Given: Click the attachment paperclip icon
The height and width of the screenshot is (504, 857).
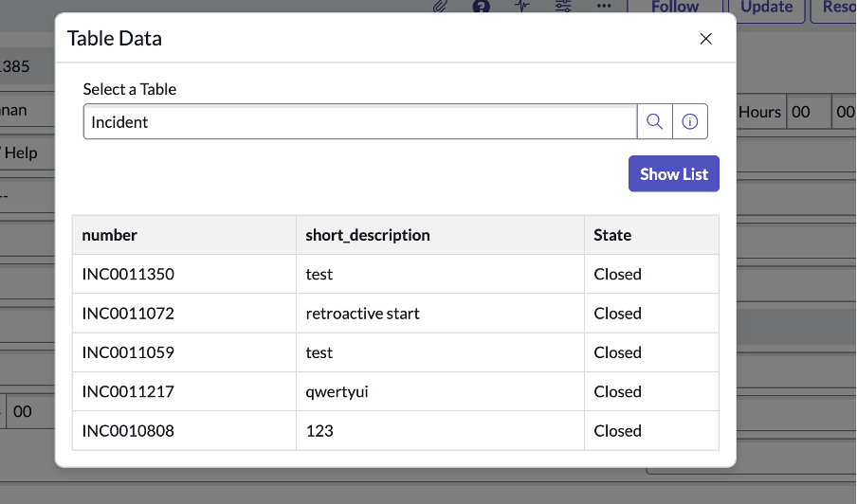Looking at the screenshot, I should coord(441,6).
